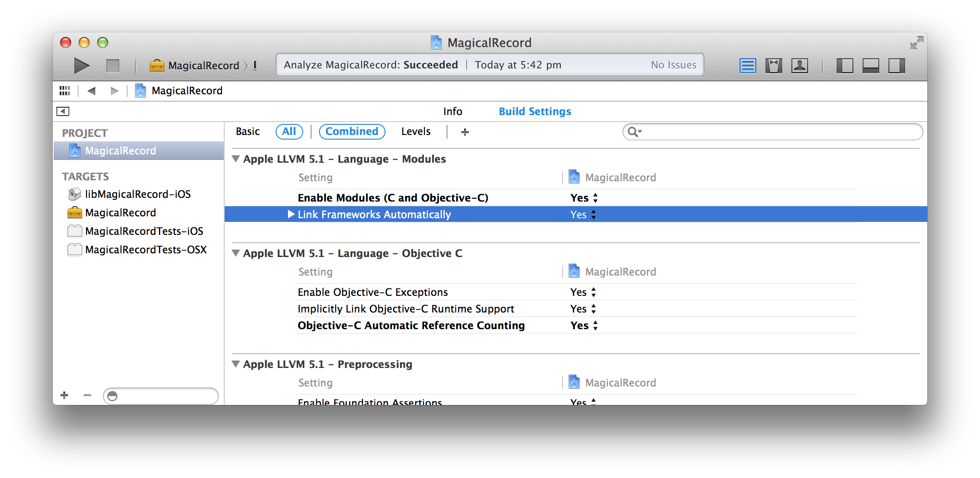Viewport: 980px width, 478px height.
Task: Select the Combined view
Action: point(352,132)
